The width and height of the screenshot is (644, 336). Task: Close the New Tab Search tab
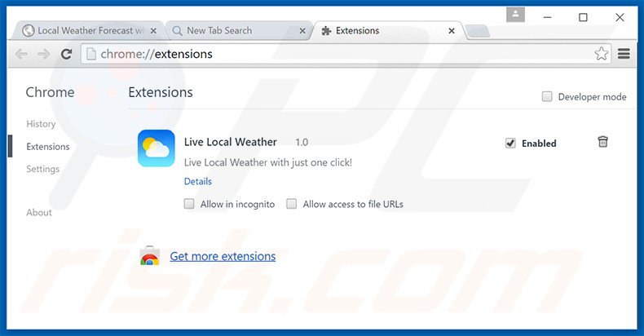(x=302, y=31)
